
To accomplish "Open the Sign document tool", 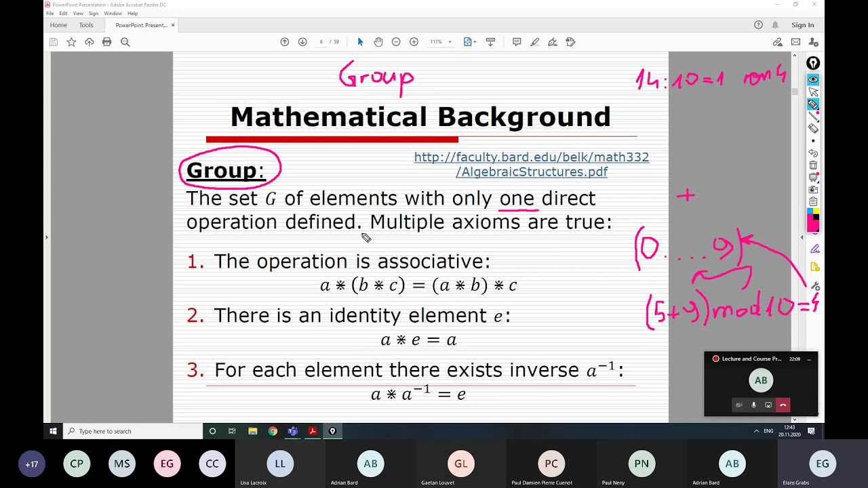I will (x=553, y=42).
